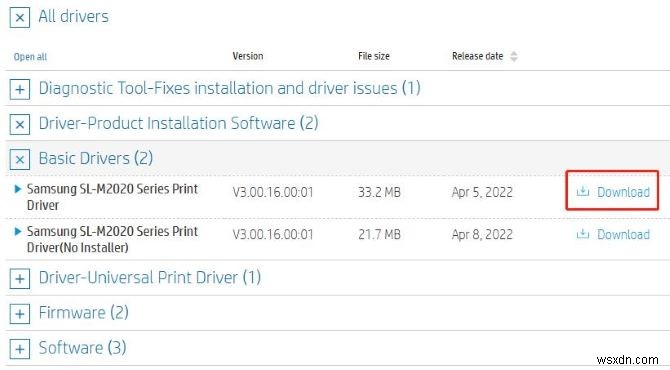This screenshot has height=370, width=670.
Task: Click download icon for Apr 8, 2022 driver
Action: (x=583, y=233)
